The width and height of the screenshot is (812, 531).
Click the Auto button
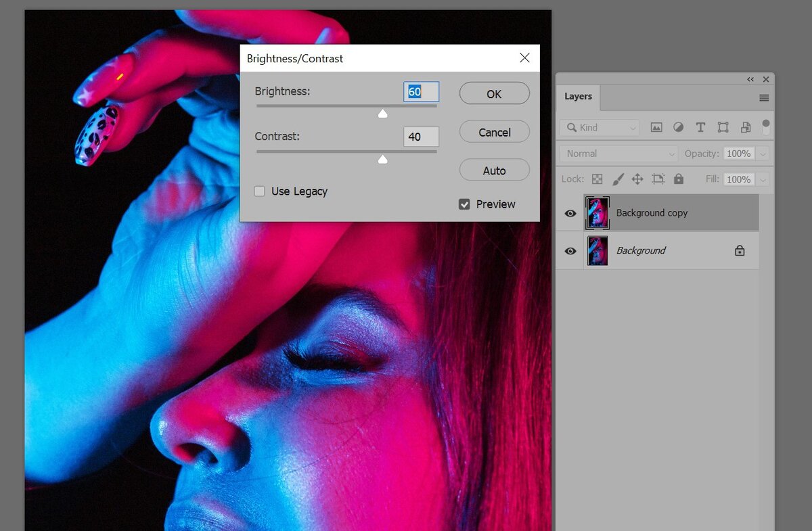click(x=494, y=170)
